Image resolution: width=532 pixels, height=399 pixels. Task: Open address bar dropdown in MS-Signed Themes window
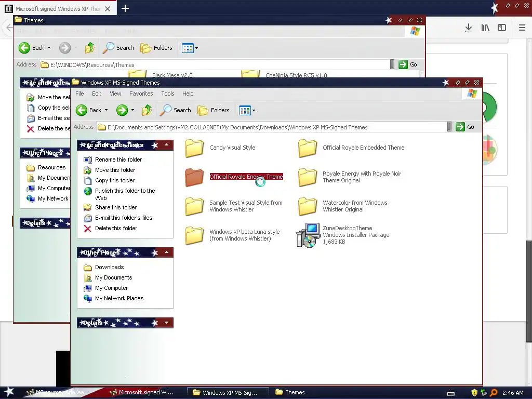449,127
